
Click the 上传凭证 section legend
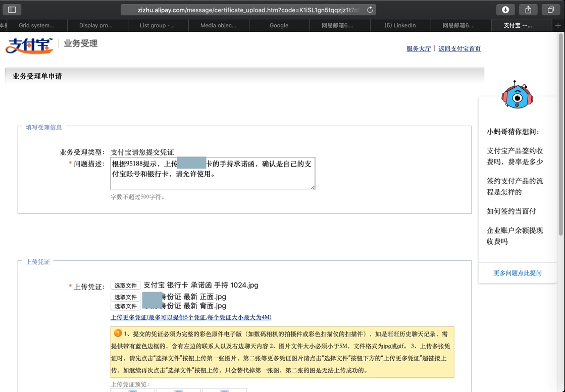(37, 262)
